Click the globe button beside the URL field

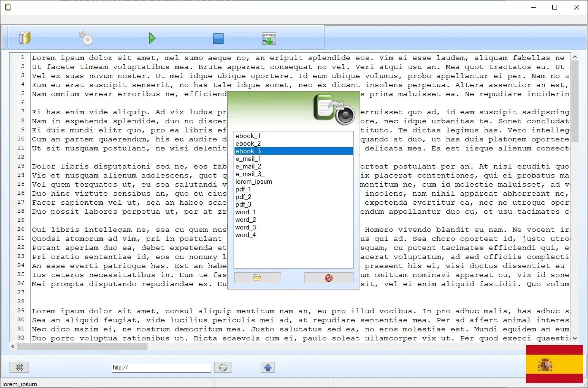pos(223,367)
